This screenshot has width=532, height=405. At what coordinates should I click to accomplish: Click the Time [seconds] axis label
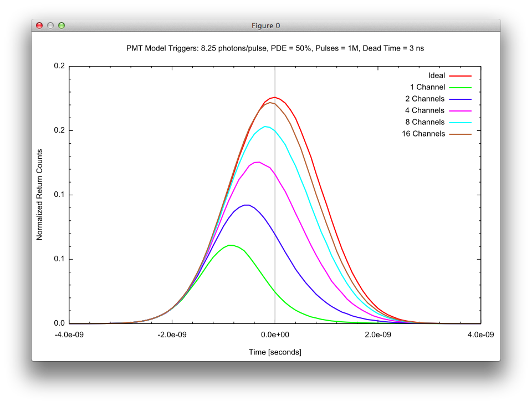[275, 352]
